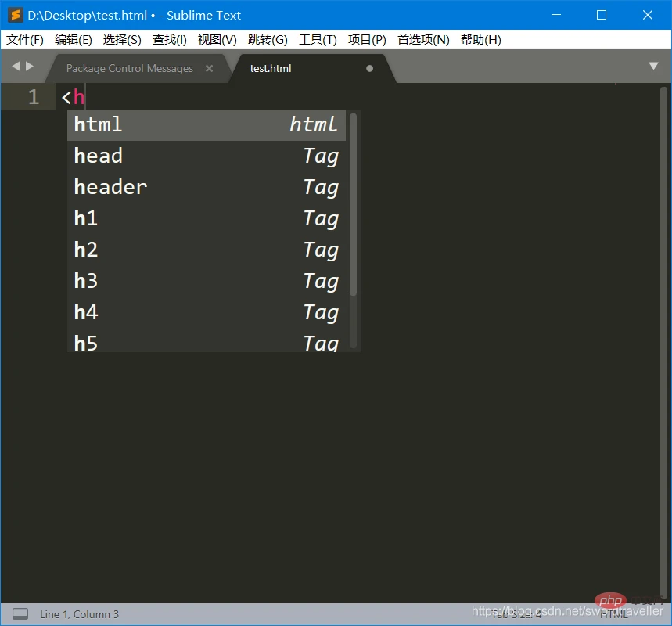
Task: Choose the head tag suggestion
Action: coord(207,156)
